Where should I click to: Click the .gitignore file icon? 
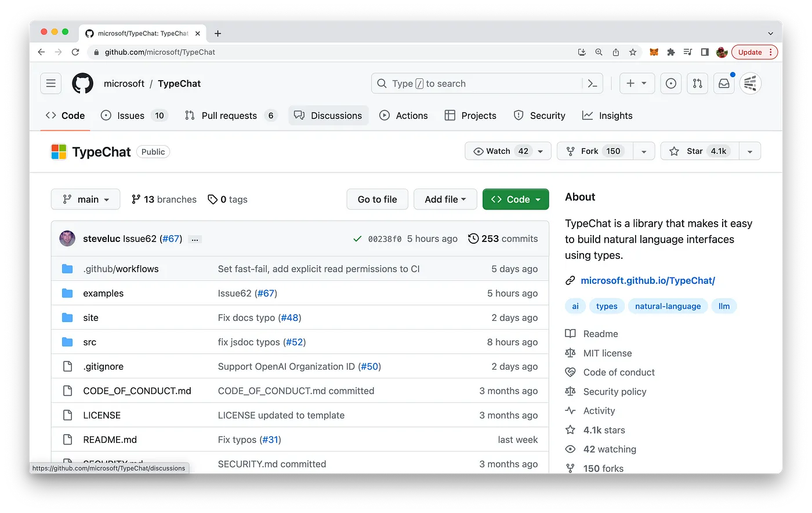tap(67, 366)
